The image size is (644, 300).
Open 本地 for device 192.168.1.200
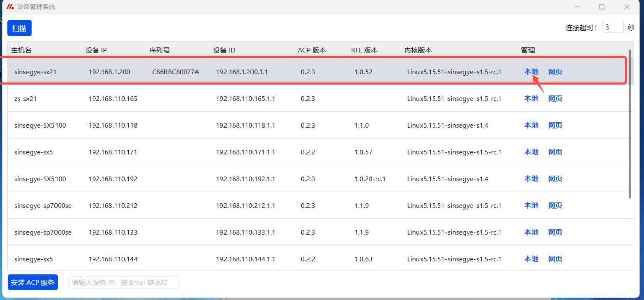pyautogui.click(x=531, y=72)
